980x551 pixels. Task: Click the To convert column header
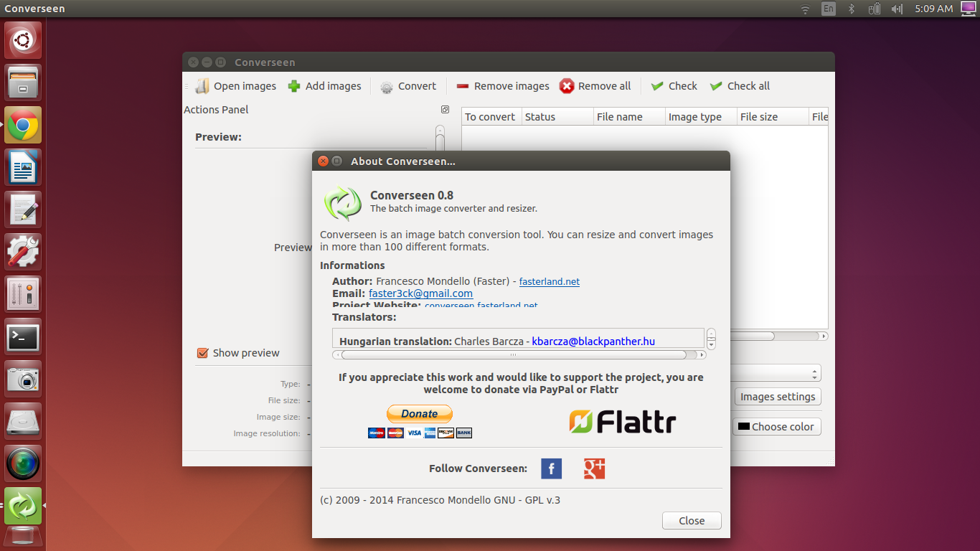tap(491, 117)
